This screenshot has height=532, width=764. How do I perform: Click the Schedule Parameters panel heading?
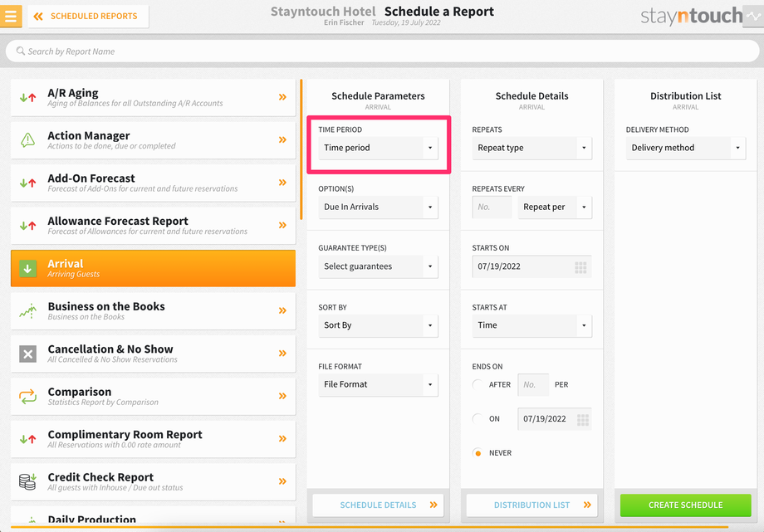378,96
